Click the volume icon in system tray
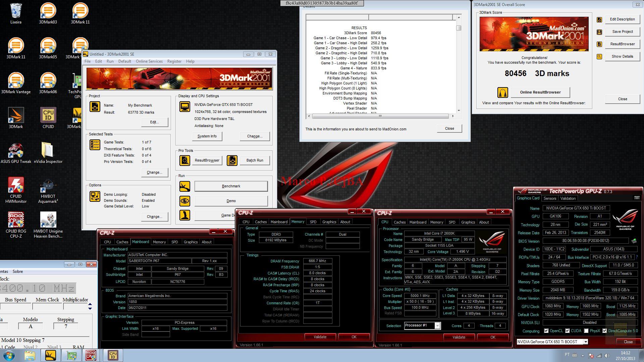 click(x=607, y=356)
